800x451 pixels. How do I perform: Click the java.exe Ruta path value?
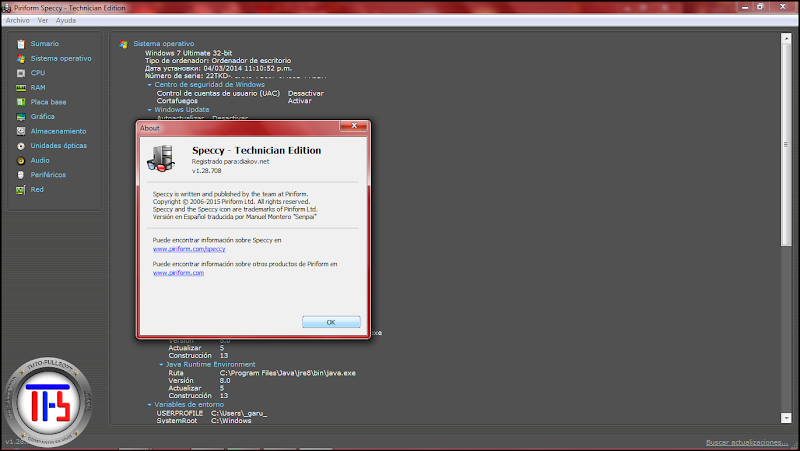click(x=288, y=373)
